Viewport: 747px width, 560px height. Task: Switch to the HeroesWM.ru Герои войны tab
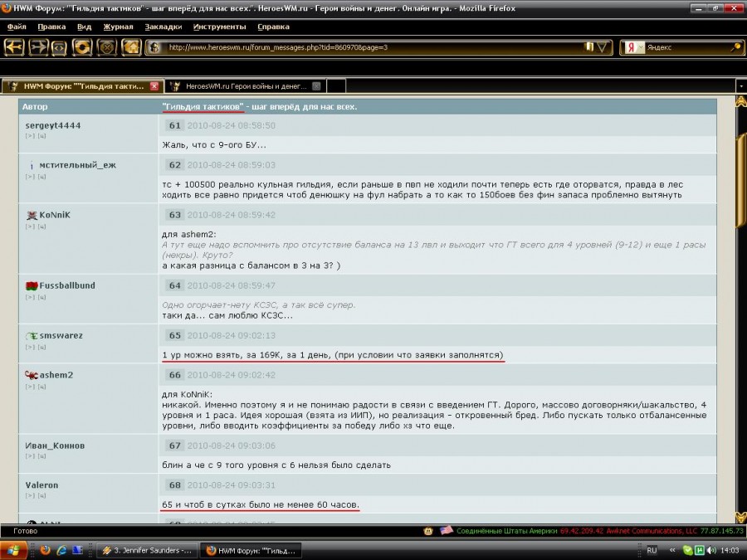coord(241,86)
